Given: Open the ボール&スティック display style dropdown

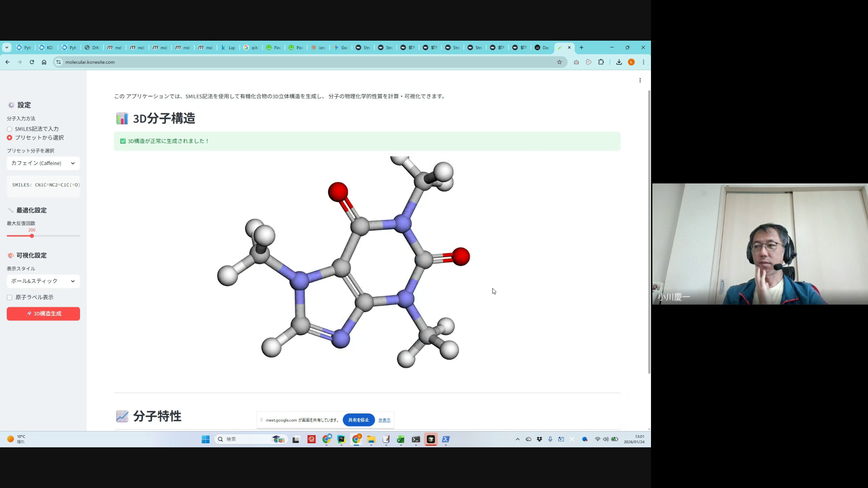Looking at the screenshot, I should 43,281.
